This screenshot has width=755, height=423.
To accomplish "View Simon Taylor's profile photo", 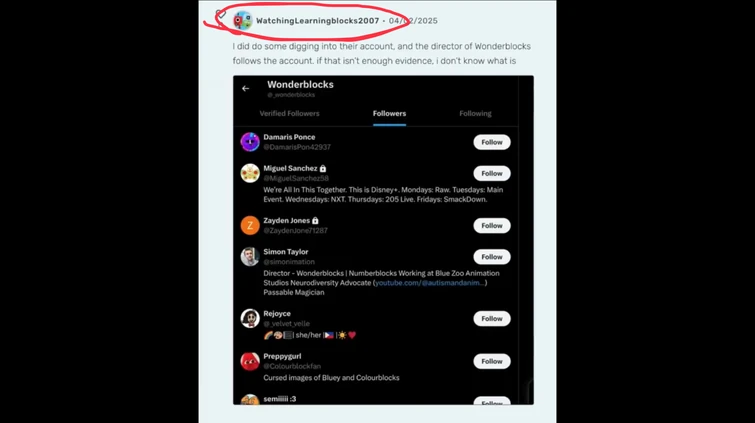I will [x=250, y=257].
